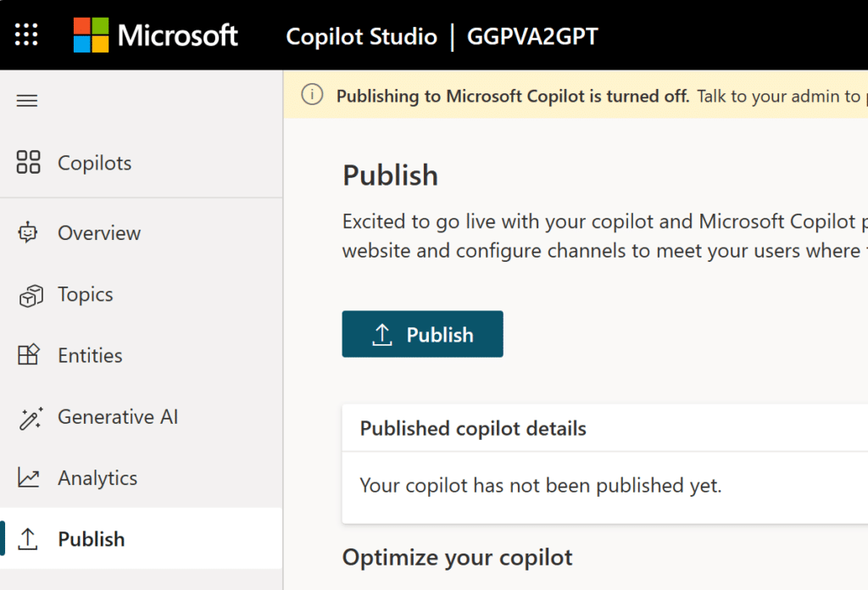Click the Generative AI magic wand icon
868x590 pixels.
coord(29,417)
